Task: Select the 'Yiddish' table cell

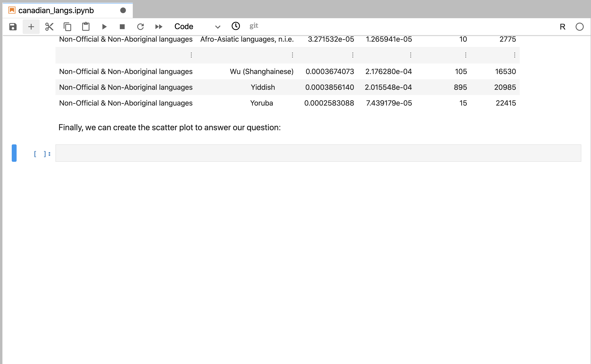Action: click(x=263, y=87)
